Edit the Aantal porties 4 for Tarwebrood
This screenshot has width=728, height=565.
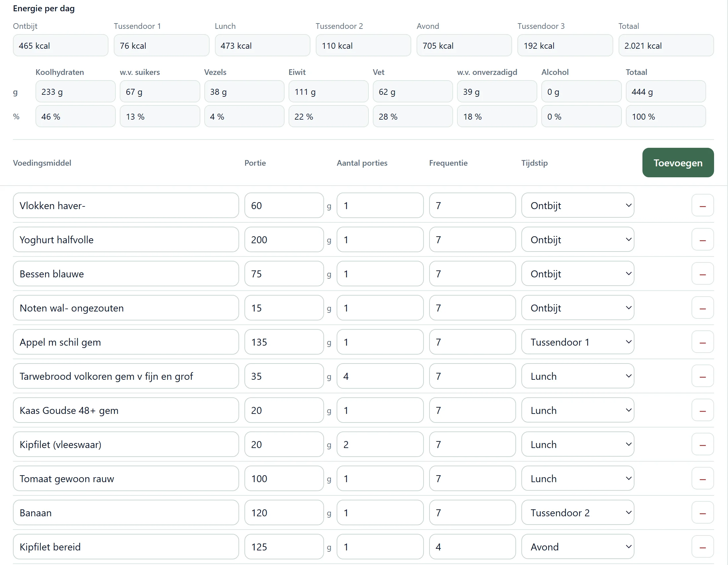(x=380, y=376)
